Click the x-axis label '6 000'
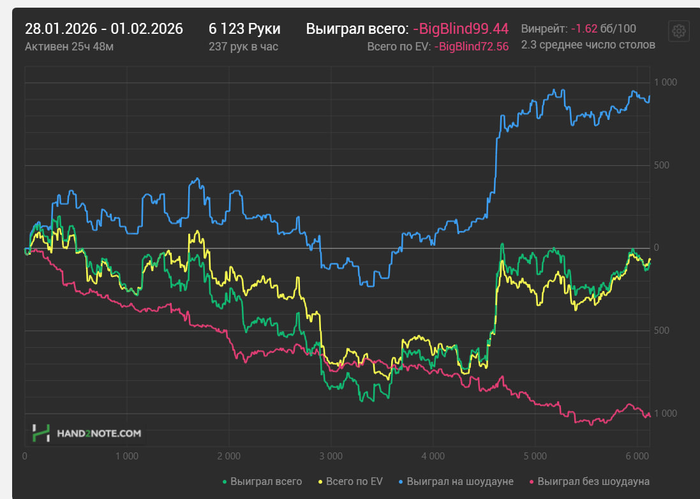 637,456
